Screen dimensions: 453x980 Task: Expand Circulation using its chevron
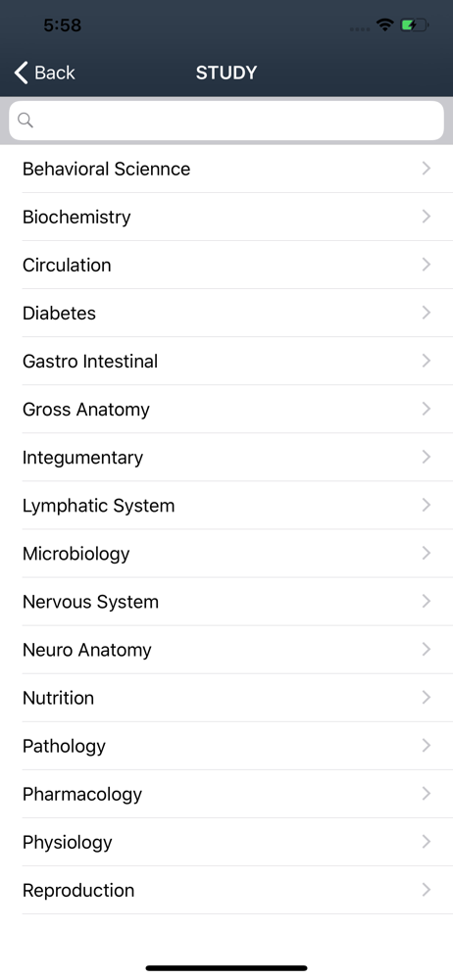(427, 265)
